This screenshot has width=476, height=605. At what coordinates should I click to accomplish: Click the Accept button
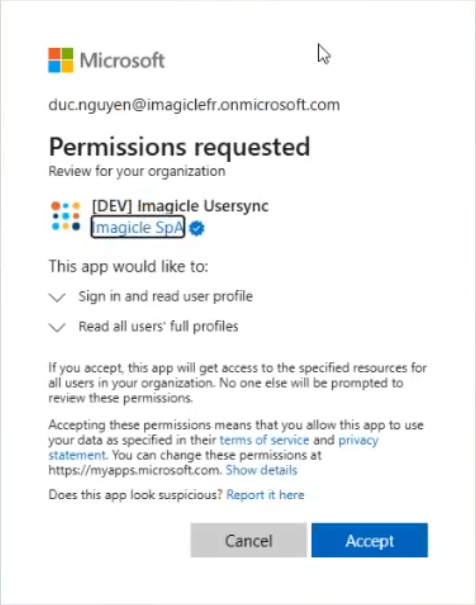(x=370, y=540)
